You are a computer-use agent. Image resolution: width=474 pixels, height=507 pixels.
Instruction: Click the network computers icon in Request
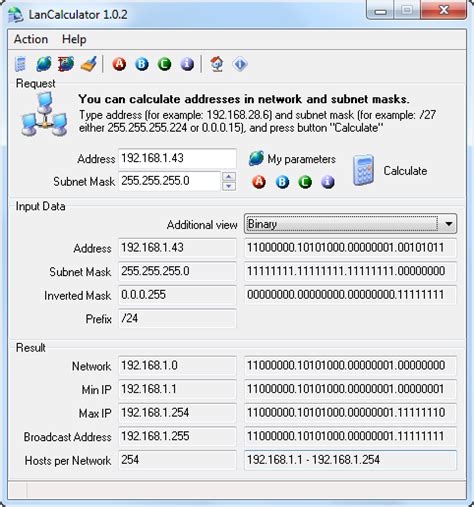45,114
